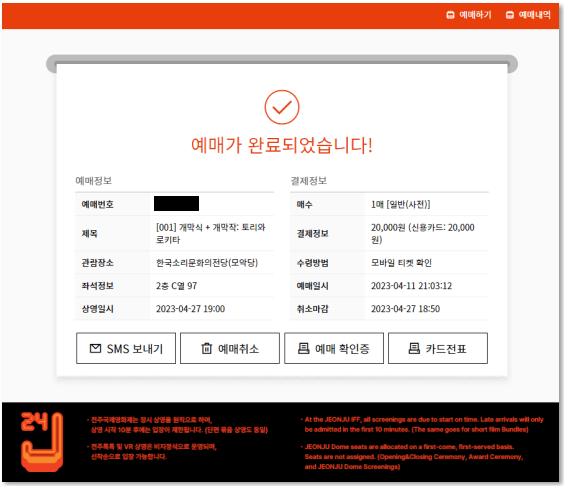Open the 카드전표 button
564x486 pixels.
click(438, 348)
